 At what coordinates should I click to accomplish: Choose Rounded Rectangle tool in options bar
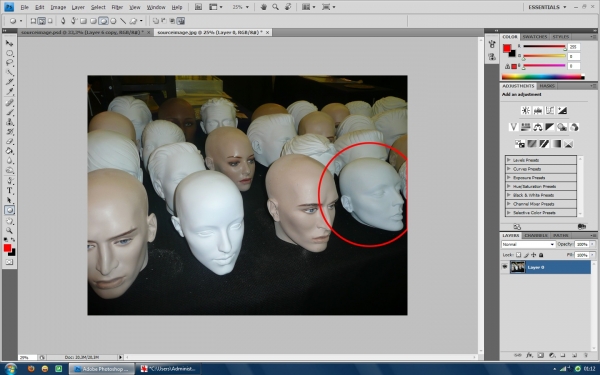93,21
